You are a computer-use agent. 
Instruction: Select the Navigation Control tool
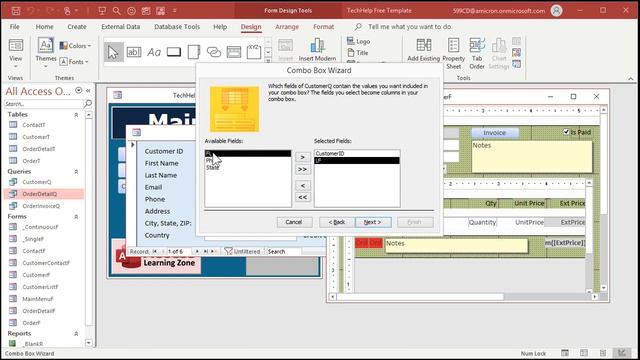click(x=234, y=52)
